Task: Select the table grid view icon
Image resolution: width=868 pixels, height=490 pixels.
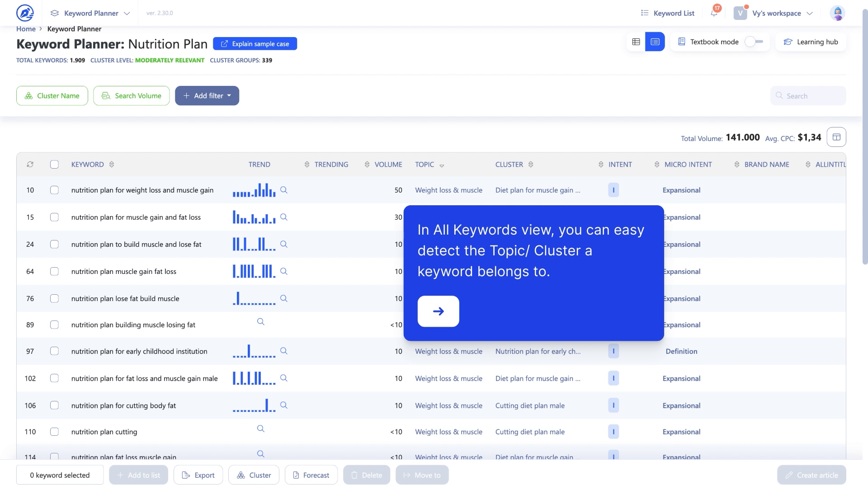Action: pyautogui.click(x=637, y=42)
